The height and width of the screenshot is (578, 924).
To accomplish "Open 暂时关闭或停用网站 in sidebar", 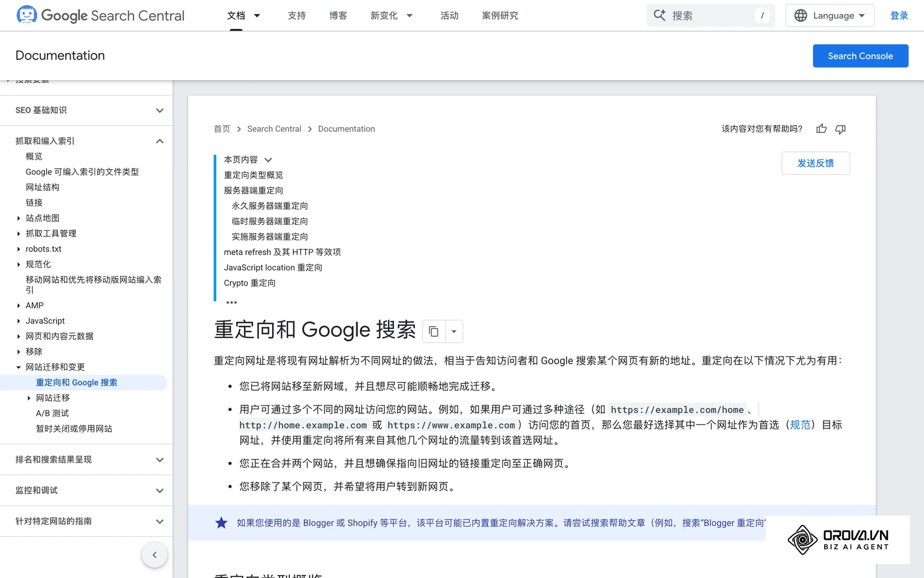I will click(x=74, y=429).
